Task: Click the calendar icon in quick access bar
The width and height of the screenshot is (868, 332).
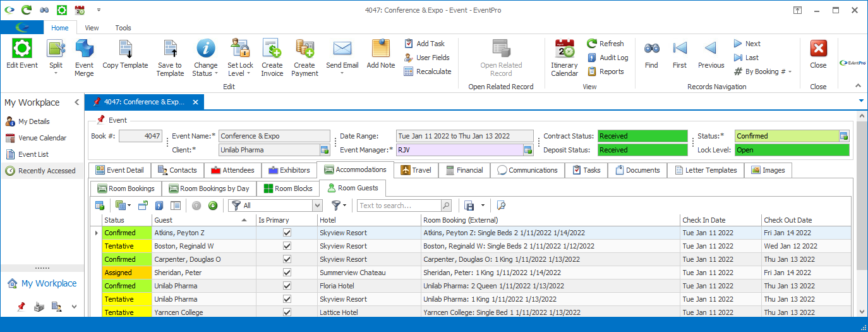Action: coord(80,10)
